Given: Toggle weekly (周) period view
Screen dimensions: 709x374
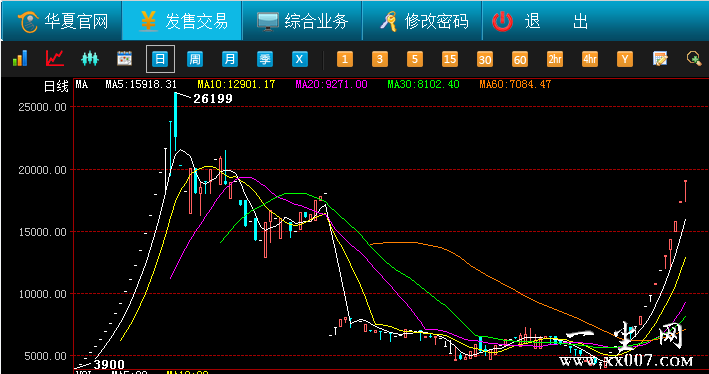Looking at the screenshot, I should pos(195,59).
